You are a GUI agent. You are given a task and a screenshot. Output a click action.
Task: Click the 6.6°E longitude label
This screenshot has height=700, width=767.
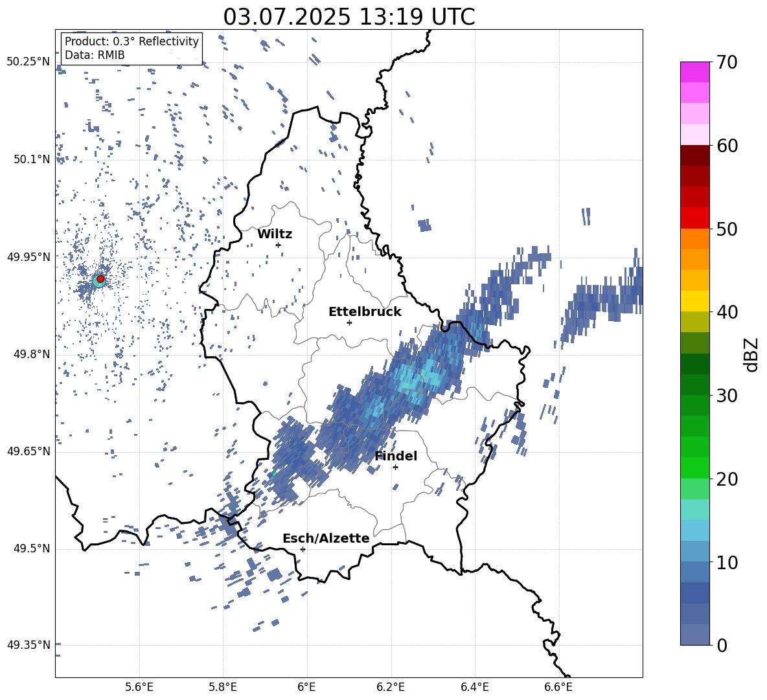coord(558,687)
